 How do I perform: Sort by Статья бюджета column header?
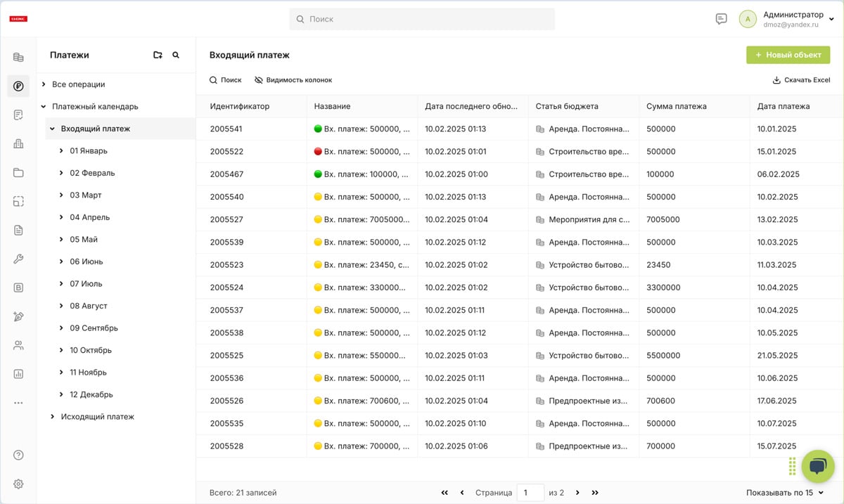pos(567,106)
